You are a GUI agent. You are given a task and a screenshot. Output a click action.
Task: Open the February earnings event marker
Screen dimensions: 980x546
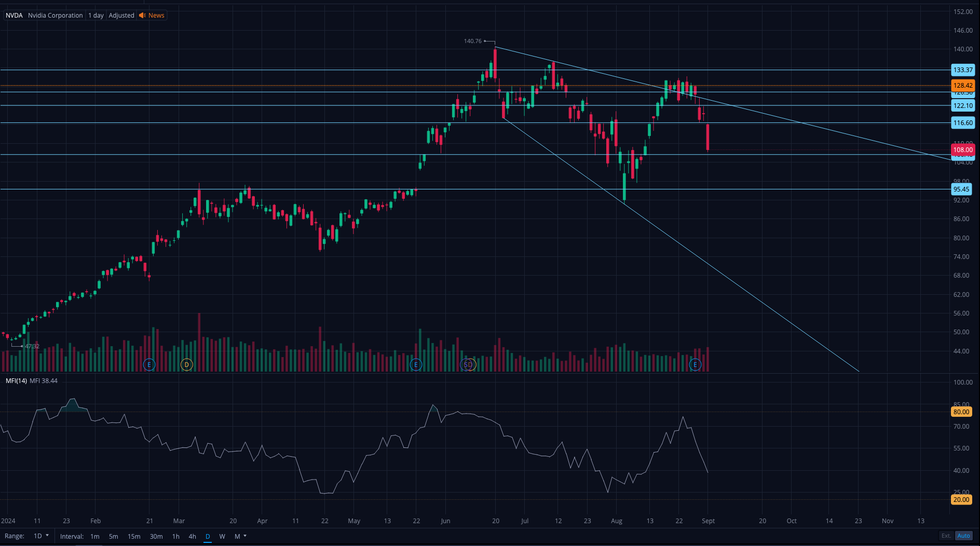coord(149,365)
